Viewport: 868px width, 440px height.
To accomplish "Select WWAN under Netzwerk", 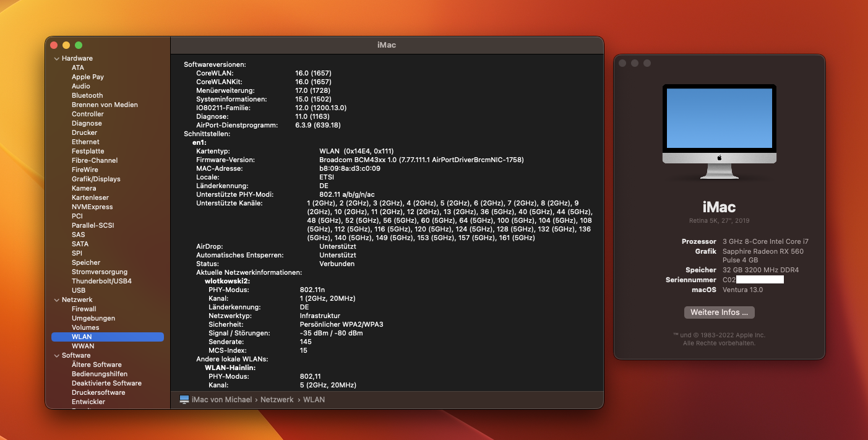I will tap(83, 346).
